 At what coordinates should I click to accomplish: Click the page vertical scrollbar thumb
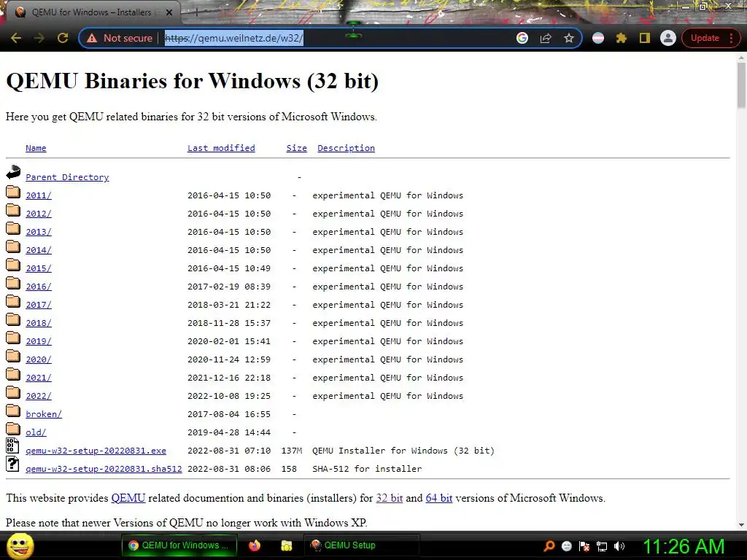[741, 85]
